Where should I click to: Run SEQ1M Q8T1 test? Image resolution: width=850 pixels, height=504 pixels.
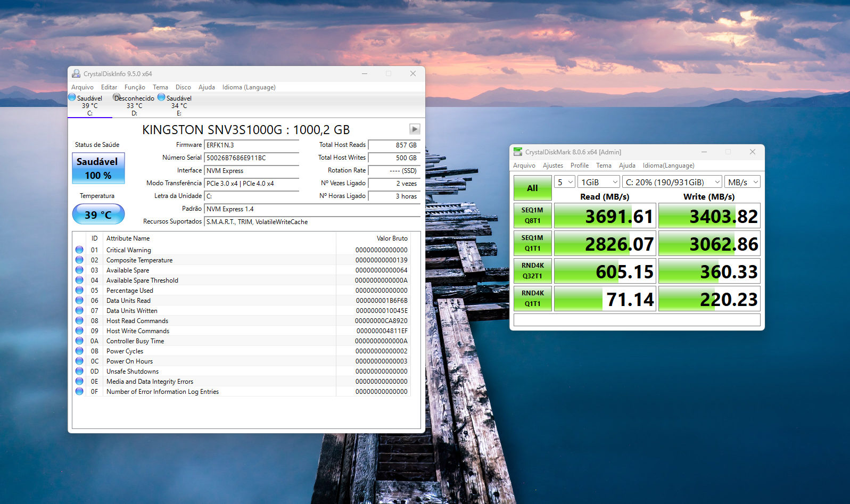click(x=532, y=216)
